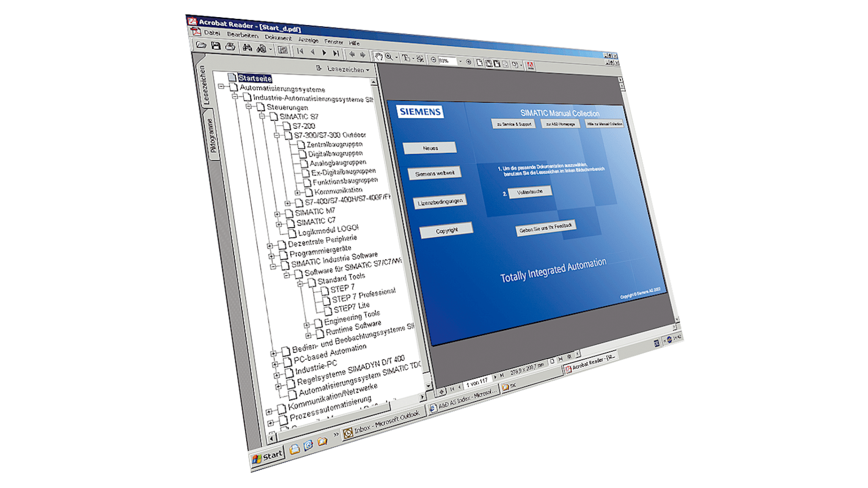
Task: Select the Graphics Select tool
Action: click(420, 59)
